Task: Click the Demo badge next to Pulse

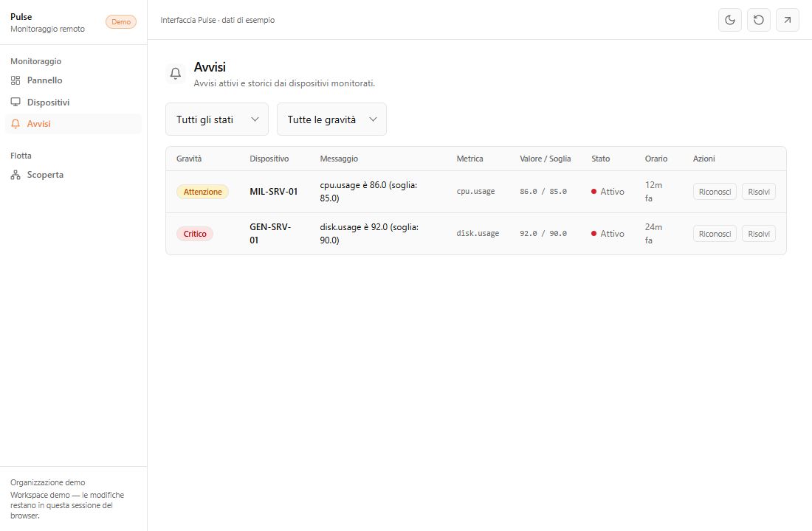Action: coord(121,21)
